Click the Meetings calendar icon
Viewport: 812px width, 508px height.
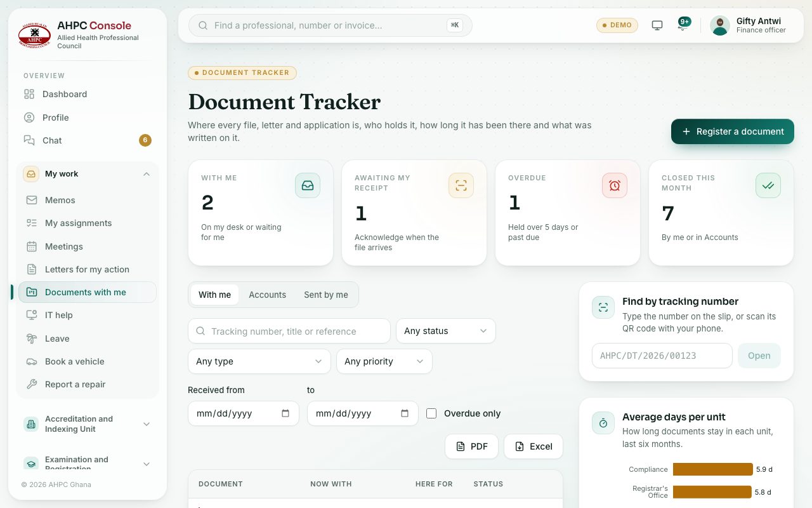[32, 246]
